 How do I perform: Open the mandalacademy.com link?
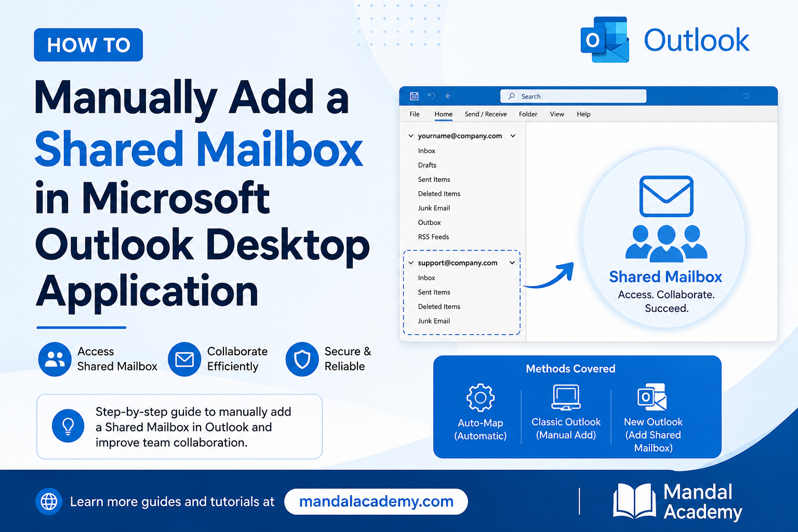pos(376,501)
